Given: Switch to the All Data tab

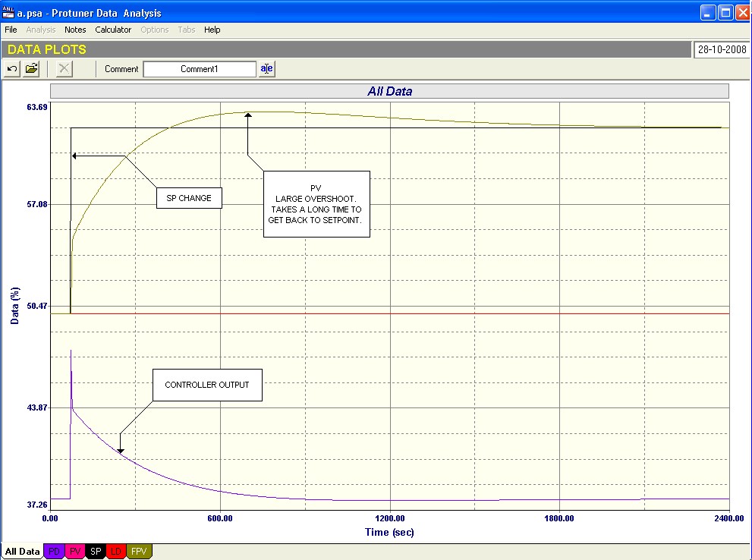Looking at the screenshot, I should (22, 552).
